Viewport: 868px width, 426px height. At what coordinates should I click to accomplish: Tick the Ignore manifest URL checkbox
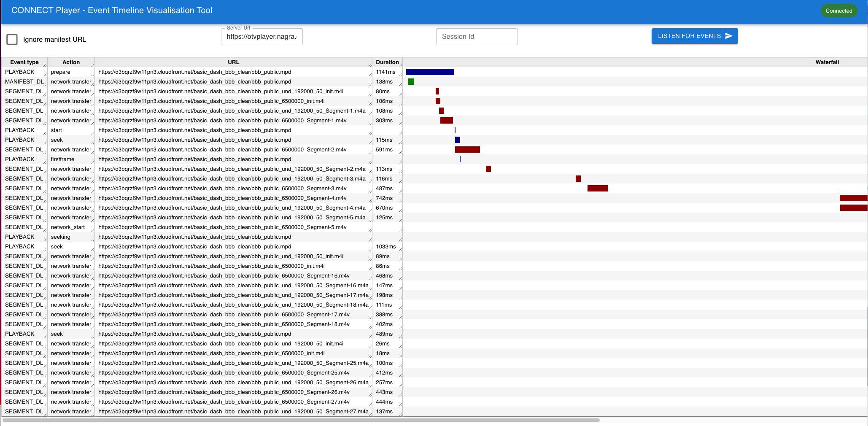(x=12, y=39)
